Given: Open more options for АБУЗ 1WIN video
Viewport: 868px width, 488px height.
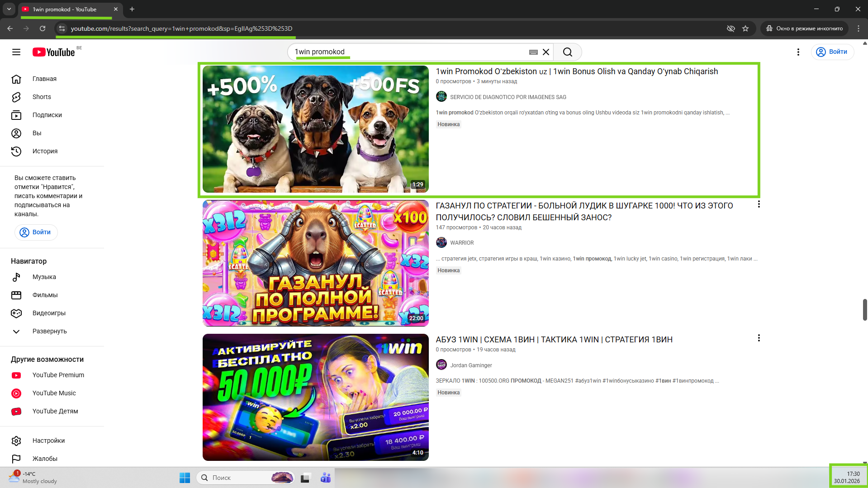Looking at the screenshot, I should (759, 338).
